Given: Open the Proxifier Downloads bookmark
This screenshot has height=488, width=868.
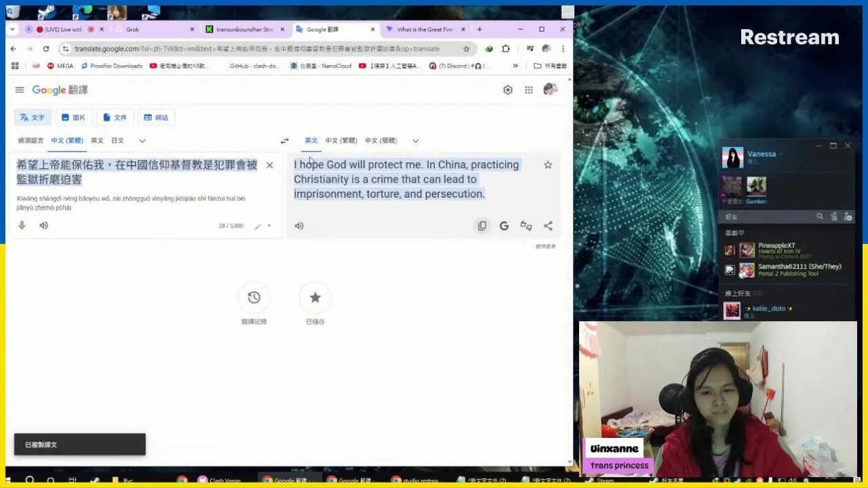Looking at the screenshot, I should click(112, 66).
